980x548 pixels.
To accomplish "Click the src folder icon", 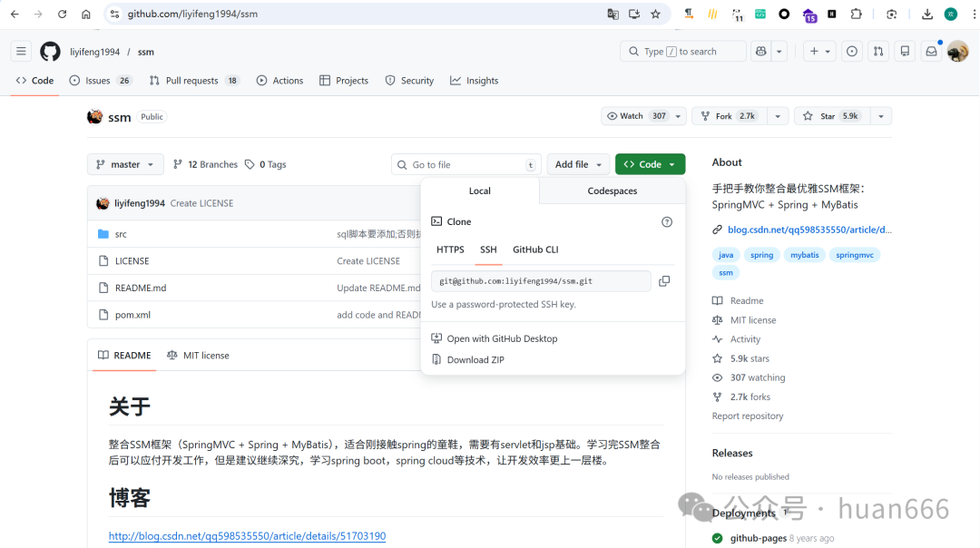I will (x=103, y=234).
